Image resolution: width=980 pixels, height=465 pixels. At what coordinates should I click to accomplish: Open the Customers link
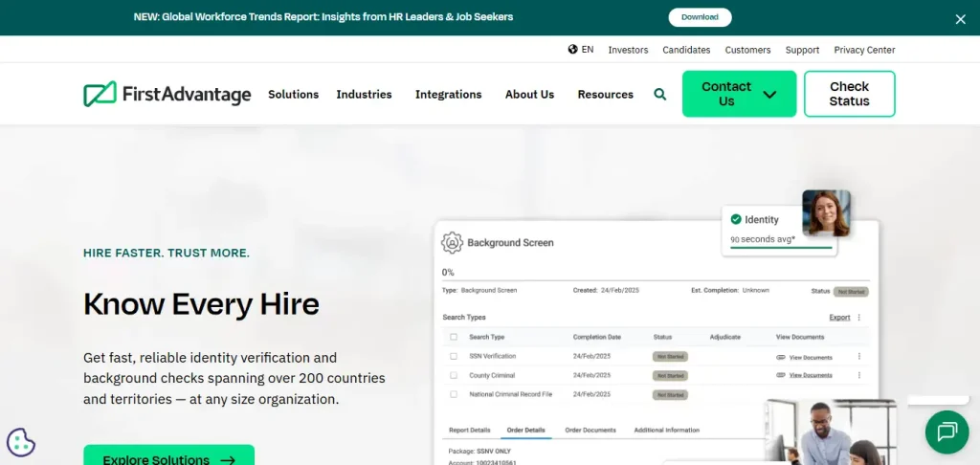pyautogui.click(x=747, y=50)
